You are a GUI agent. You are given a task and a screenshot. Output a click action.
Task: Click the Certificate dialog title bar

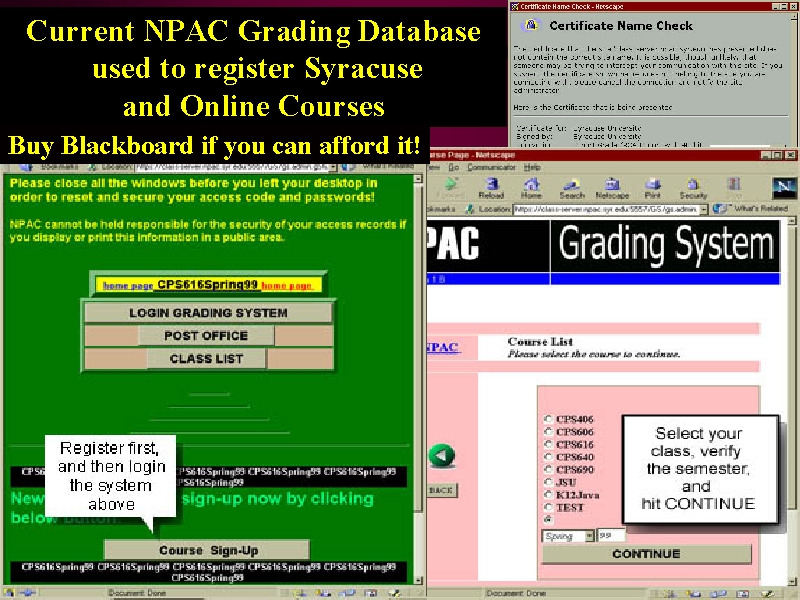click(654, 6)
